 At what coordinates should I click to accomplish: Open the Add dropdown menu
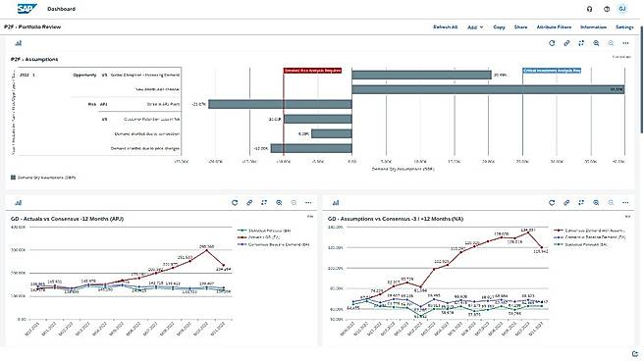click(x=475, y=27)
